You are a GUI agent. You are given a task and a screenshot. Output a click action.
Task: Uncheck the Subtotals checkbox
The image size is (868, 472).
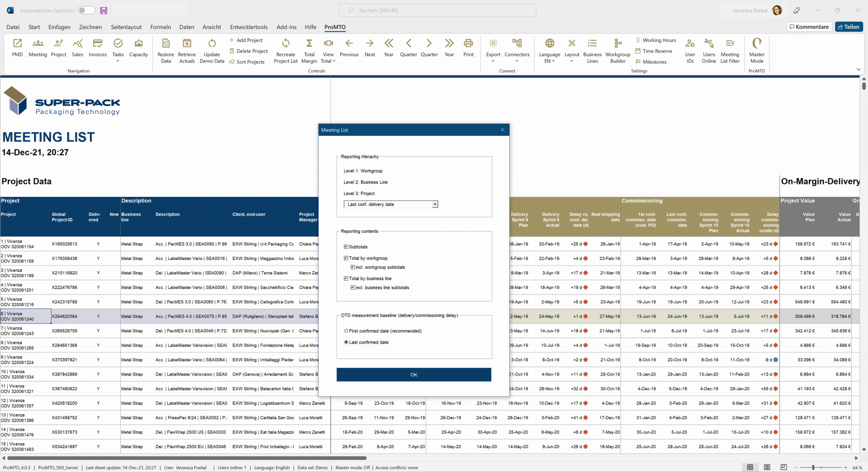pyautogui.click(x=346, y=246)
